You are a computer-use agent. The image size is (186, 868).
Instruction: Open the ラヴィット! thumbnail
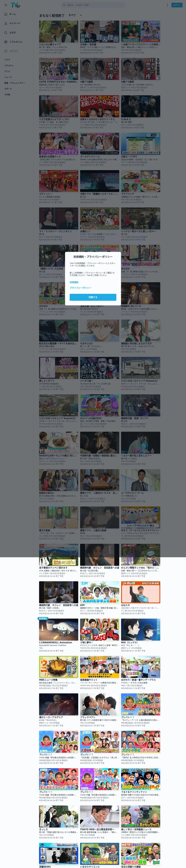click(x=58, y=181)
